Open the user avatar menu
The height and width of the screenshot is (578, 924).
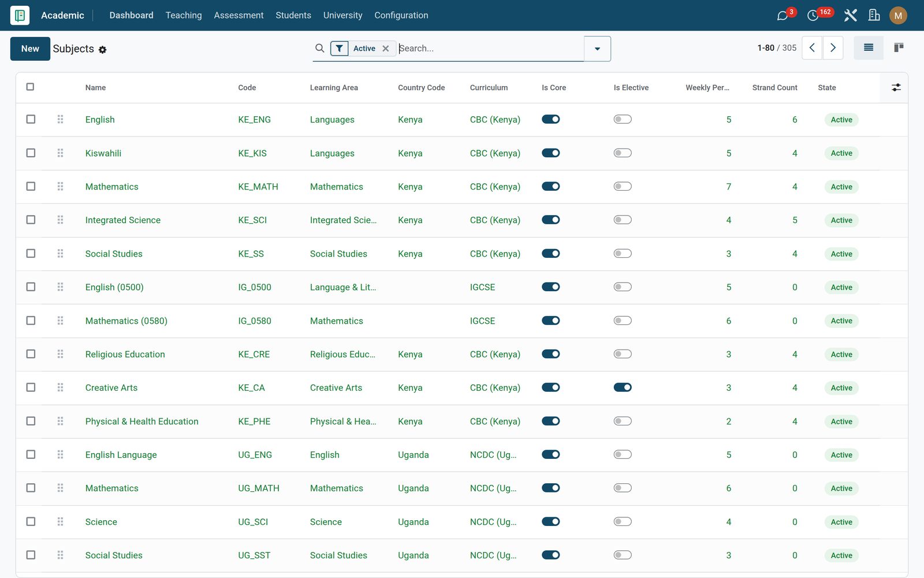pos(898,16)
